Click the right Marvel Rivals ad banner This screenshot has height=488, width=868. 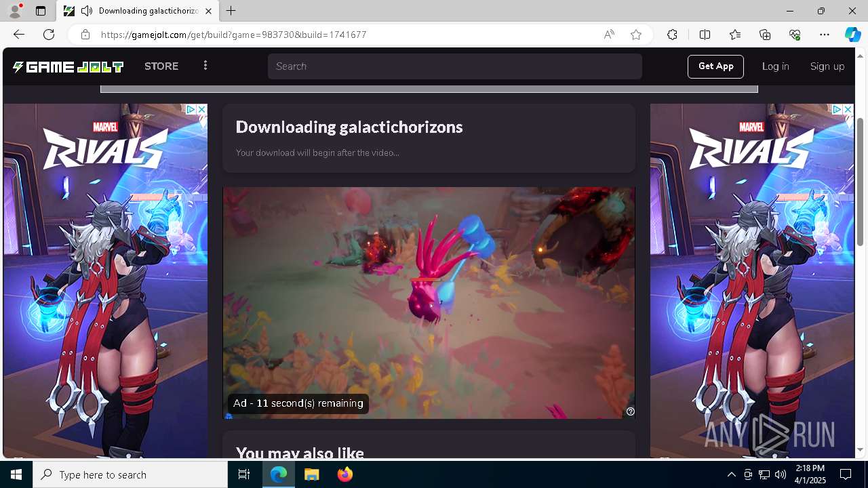pyautogui.click(x=752, y=281)
